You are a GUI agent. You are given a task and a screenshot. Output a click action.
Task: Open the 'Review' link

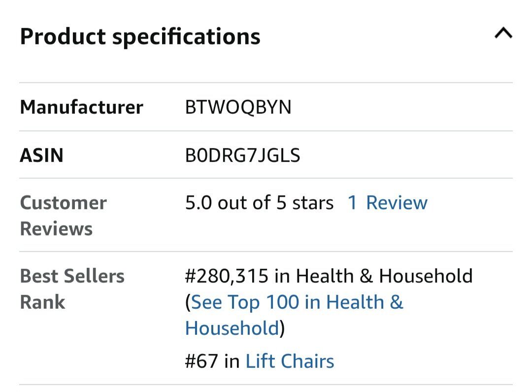pyautogui.click(x=397, y=203)
